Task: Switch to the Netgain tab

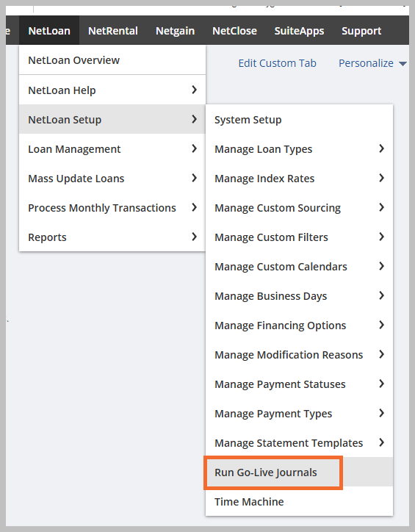Action: pos(175,31)
